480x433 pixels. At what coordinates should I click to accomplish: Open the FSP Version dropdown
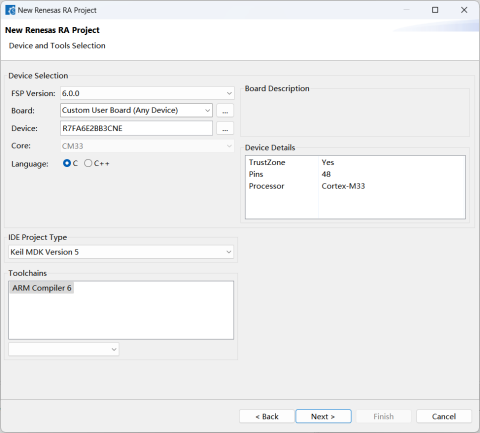[x=147, y=93]
